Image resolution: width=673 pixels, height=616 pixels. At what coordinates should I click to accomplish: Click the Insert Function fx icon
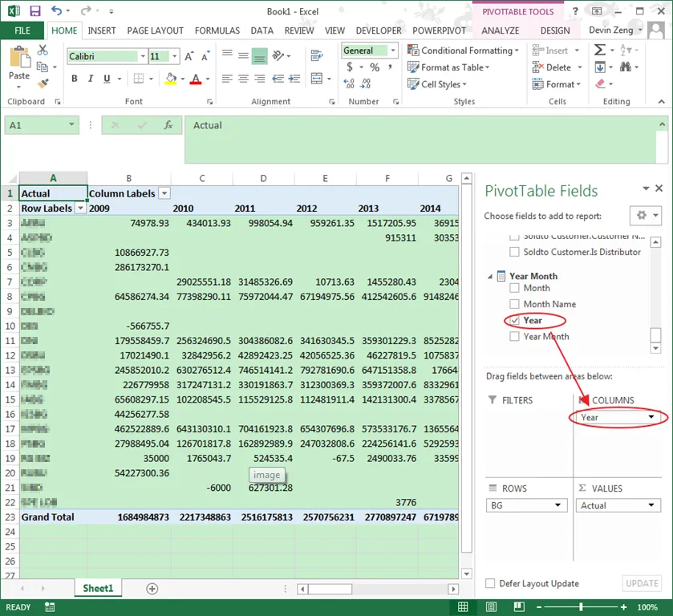click(x=168, y=125)
